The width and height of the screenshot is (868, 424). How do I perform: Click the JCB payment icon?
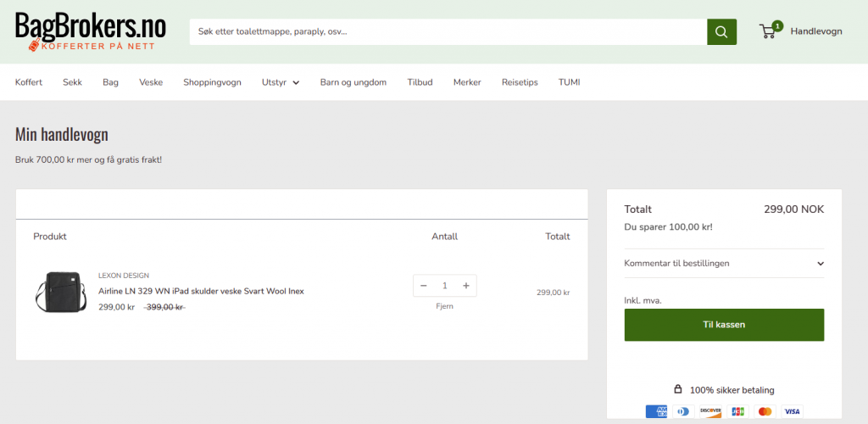click(x=738, y=411)
